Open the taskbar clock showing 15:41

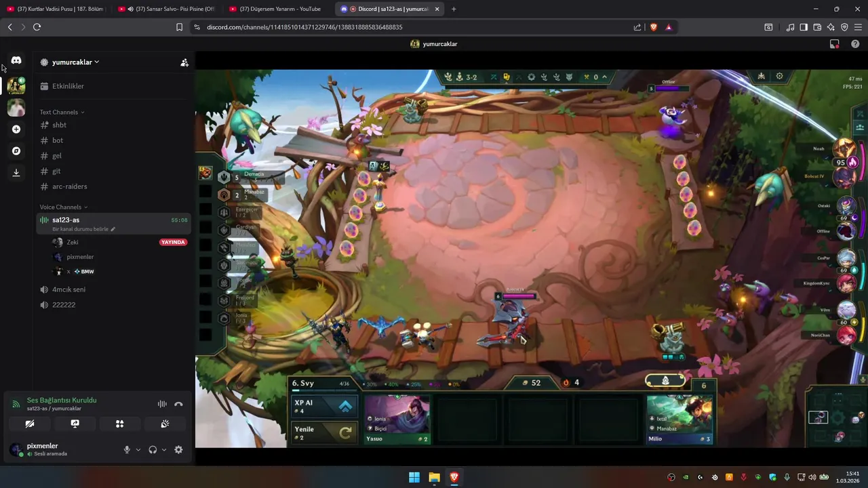click(x=847, y=477)
